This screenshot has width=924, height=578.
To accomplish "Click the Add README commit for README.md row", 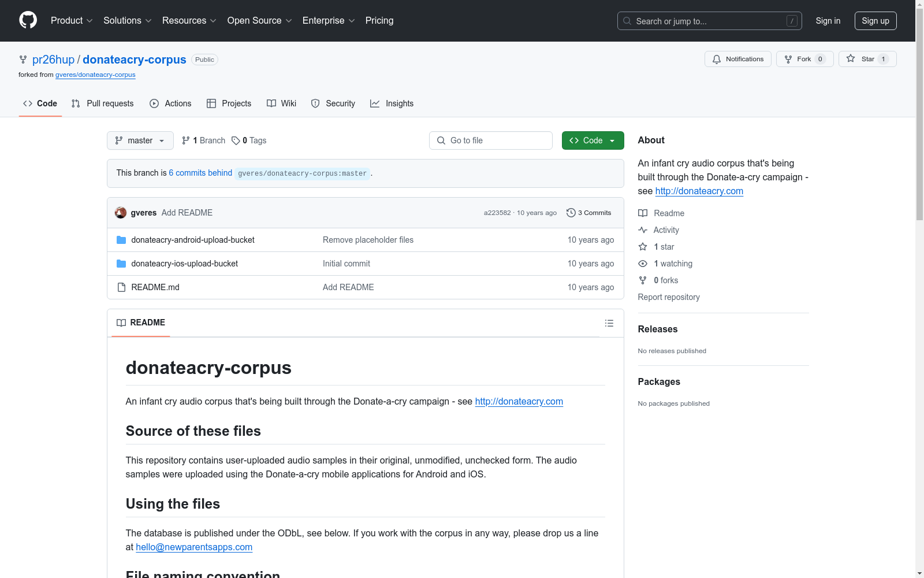I will tap(348, 287).
